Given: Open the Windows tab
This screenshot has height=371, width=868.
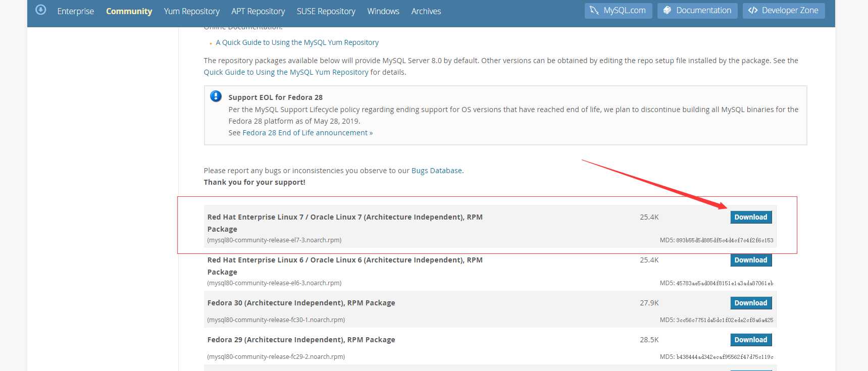Looking at the screenshot, I should click(383, 11).
